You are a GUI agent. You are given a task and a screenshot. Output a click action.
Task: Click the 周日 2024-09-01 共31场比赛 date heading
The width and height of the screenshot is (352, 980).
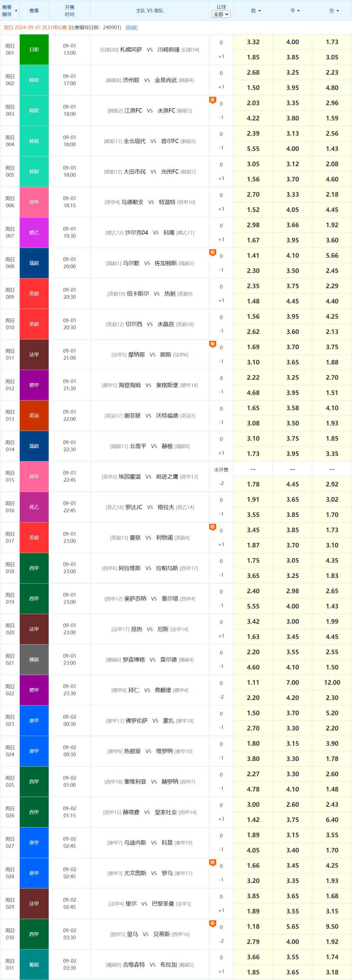(35, 27)
